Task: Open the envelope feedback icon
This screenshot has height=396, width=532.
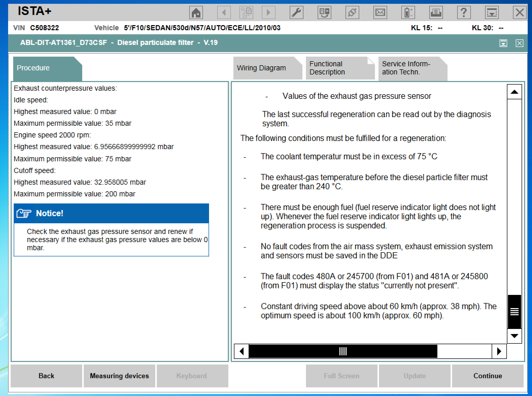Action: (x=380, y=12)
